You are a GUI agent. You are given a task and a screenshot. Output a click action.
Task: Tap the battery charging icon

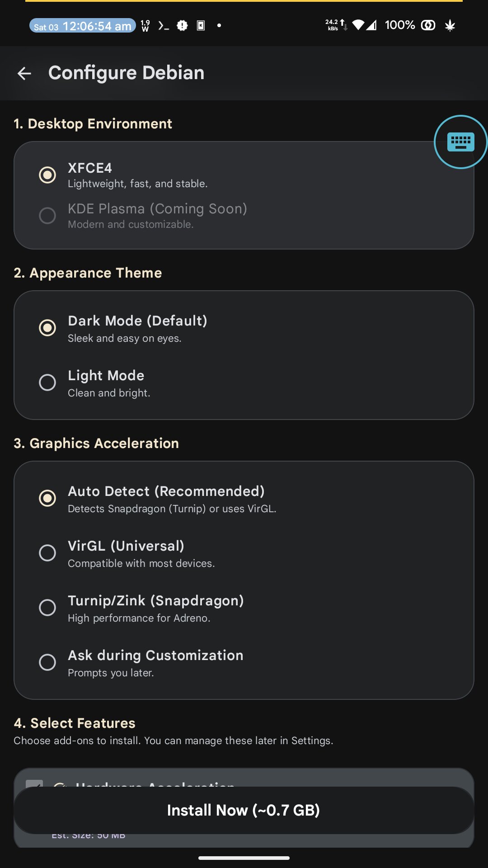(x=428, y=25)
